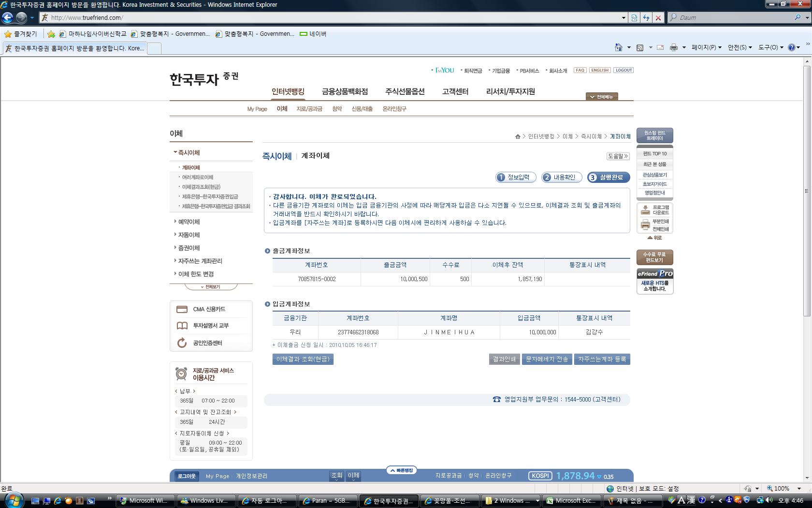Open the 페이지(P) toolbar menu

[x=706, y=47]
